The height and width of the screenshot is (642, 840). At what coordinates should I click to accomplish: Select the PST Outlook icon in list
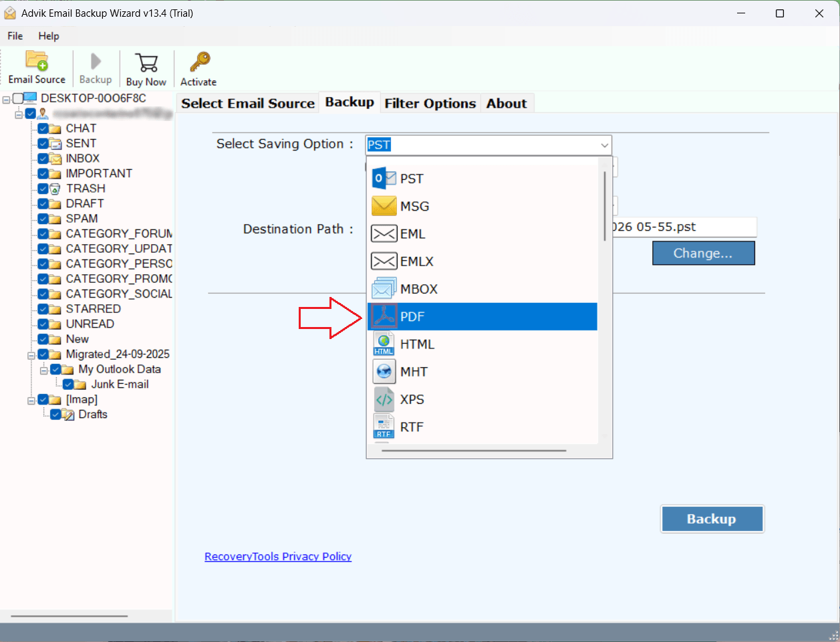pos(384,178)
